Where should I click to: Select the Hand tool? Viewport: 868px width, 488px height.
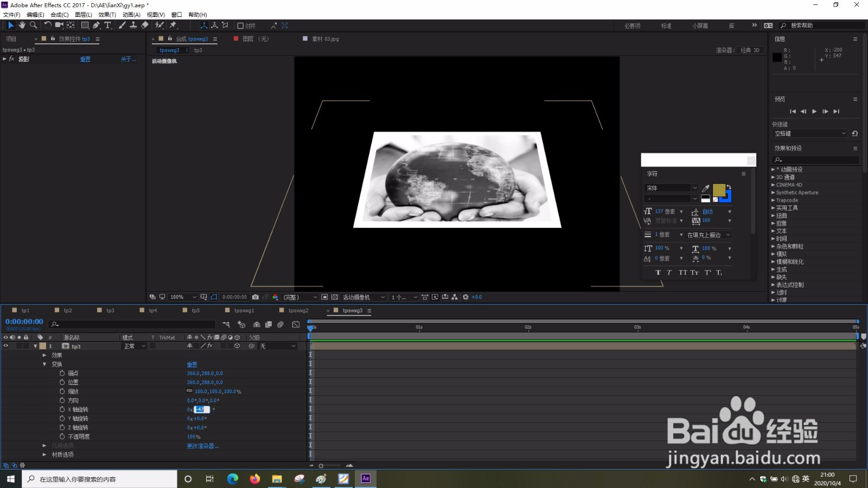(22, 25)
